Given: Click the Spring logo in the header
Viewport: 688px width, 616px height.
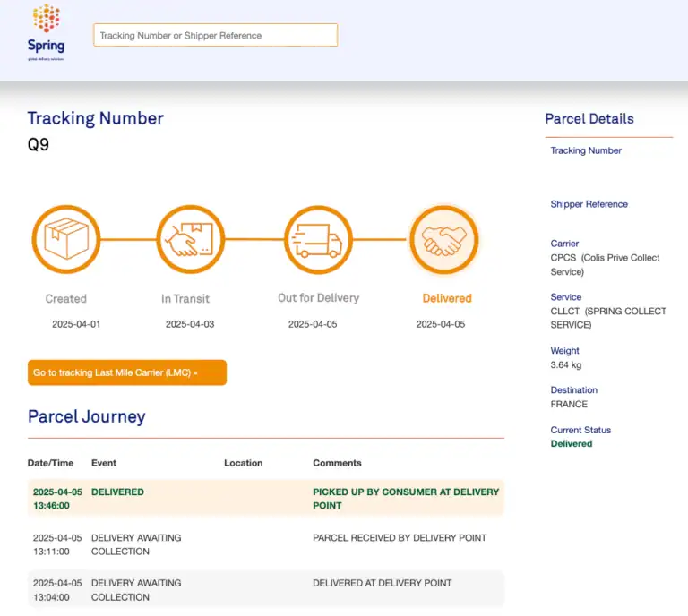Looking at the screenshot, I should point(46,31).
